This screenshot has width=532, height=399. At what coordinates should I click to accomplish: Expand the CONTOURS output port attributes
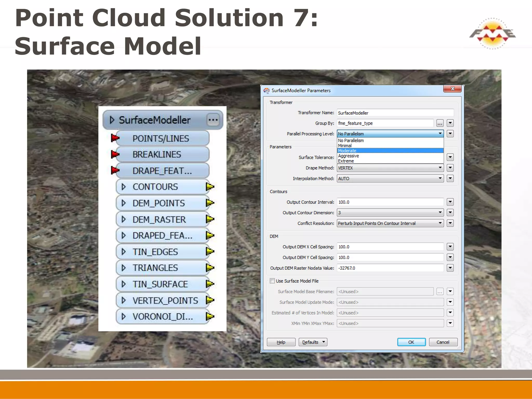coord(124,187)
